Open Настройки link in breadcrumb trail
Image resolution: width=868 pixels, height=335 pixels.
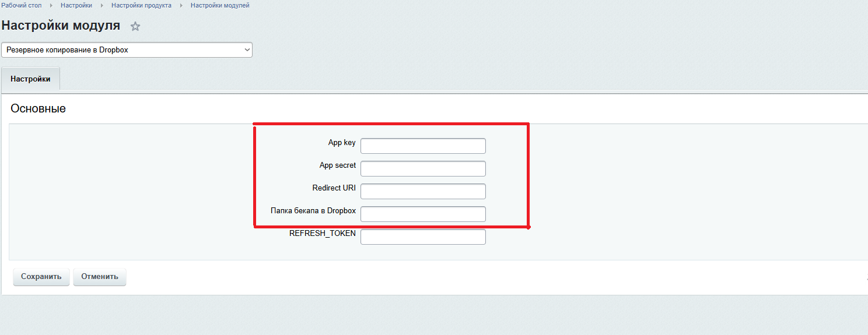pos(76,5)
